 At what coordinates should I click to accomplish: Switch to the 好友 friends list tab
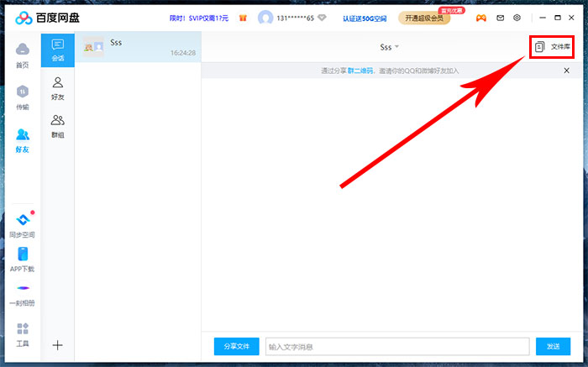(58, 88)
